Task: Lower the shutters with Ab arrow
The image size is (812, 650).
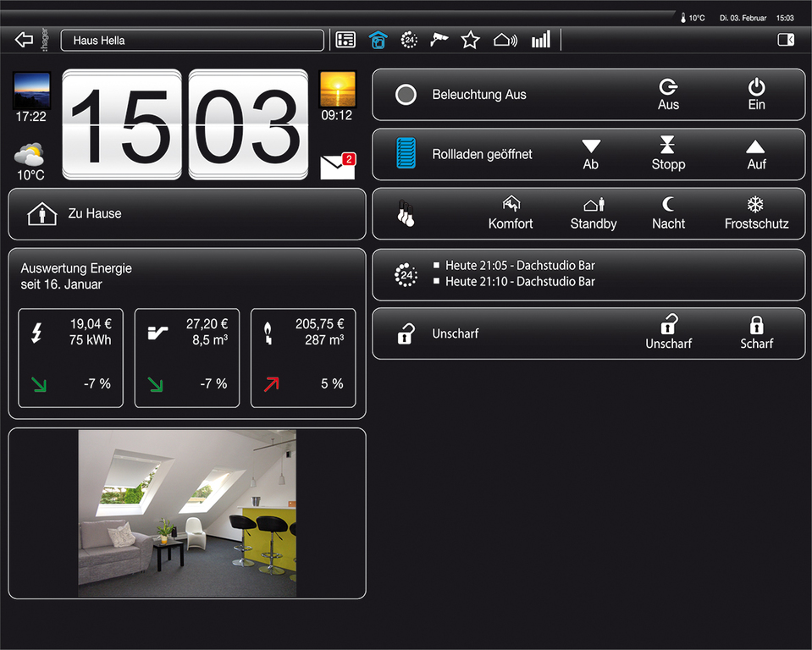Action: (591, 154)
